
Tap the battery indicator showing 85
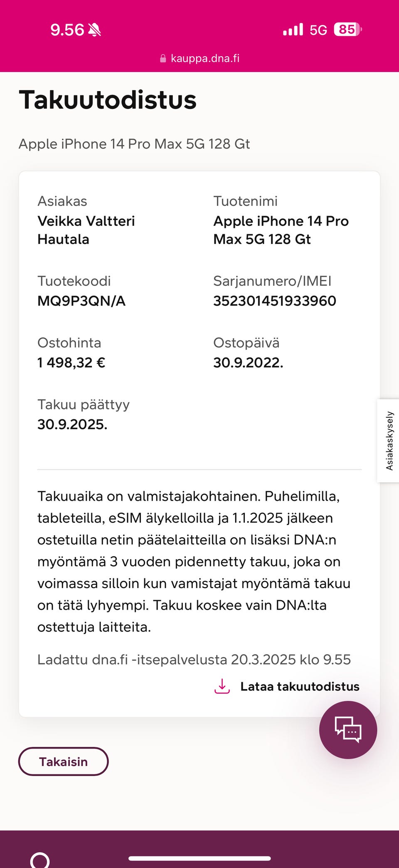click(347, 30)
